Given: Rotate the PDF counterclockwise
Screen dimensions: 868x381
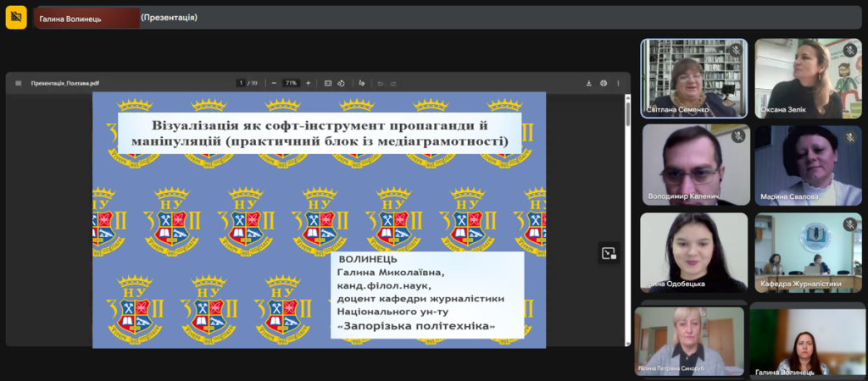Looking at the screenshot, I should (x=341, y=83).
